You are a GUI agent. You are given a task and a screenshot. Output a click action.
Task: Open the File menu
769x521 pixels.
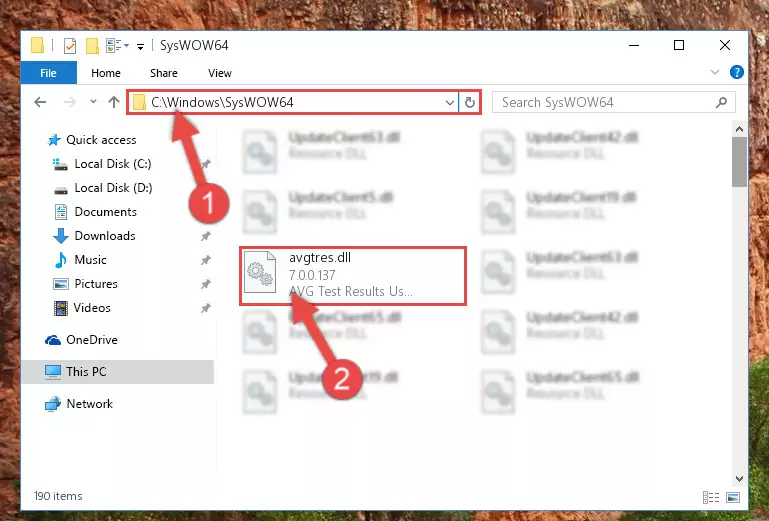(48, 73)
